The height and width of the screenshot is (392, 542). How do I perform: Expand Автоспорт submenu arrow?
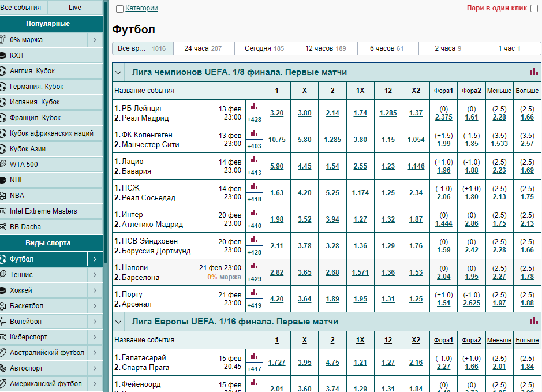95,368
